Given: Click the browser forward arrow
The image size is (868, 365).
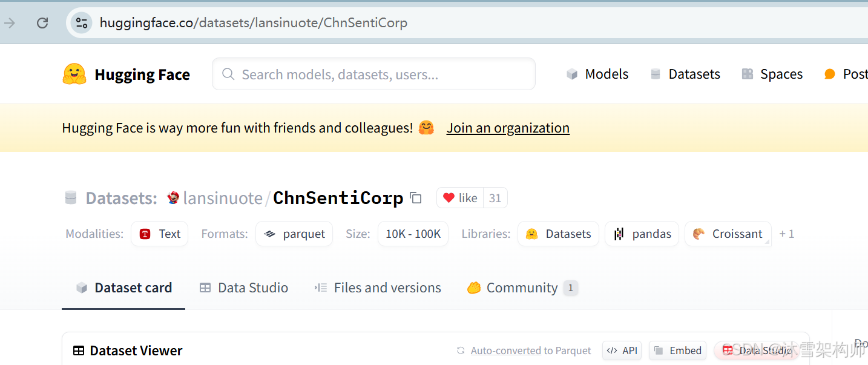Looking at the screenshot, I should pyautogui.click(x=10, y=23).
